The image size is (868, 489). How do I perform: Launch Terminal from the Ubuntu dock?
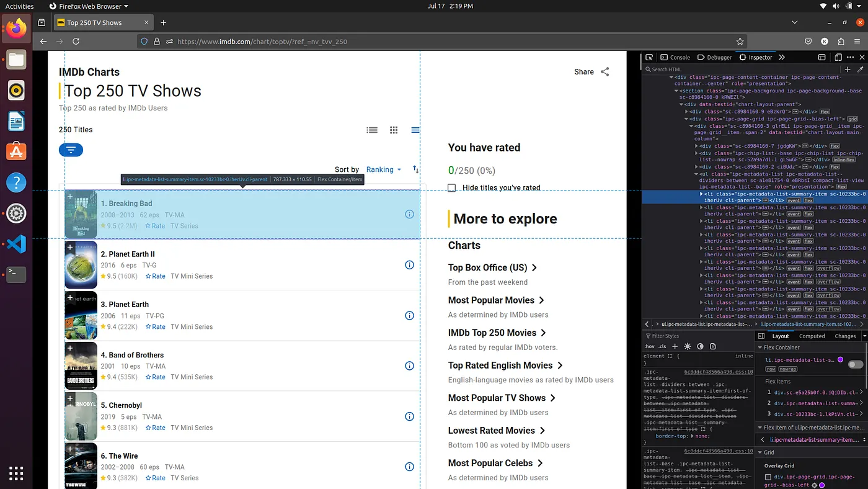[16, 275]
